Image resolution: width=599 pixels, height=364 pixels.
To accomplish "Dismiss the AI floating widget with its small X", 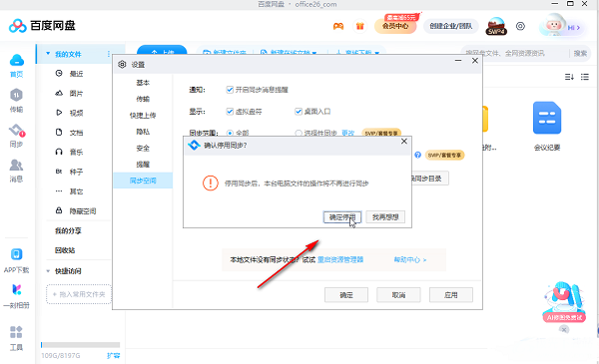I will 564,329.
